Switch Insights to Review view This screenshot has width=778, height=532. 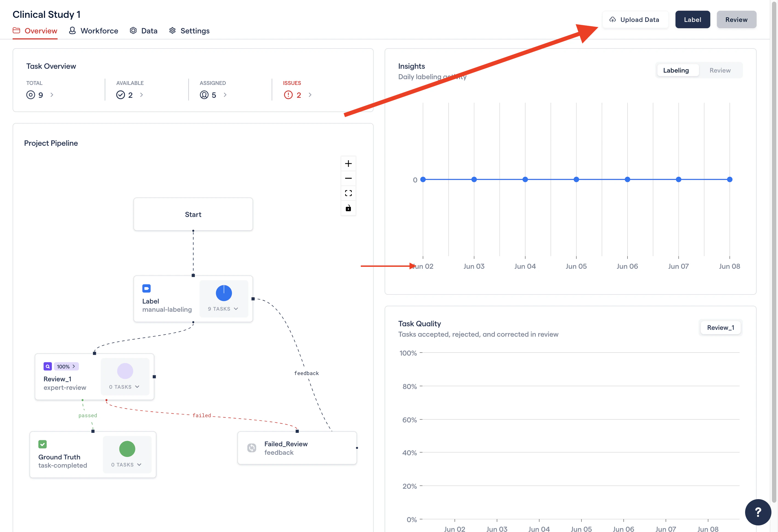coord(720,70)
